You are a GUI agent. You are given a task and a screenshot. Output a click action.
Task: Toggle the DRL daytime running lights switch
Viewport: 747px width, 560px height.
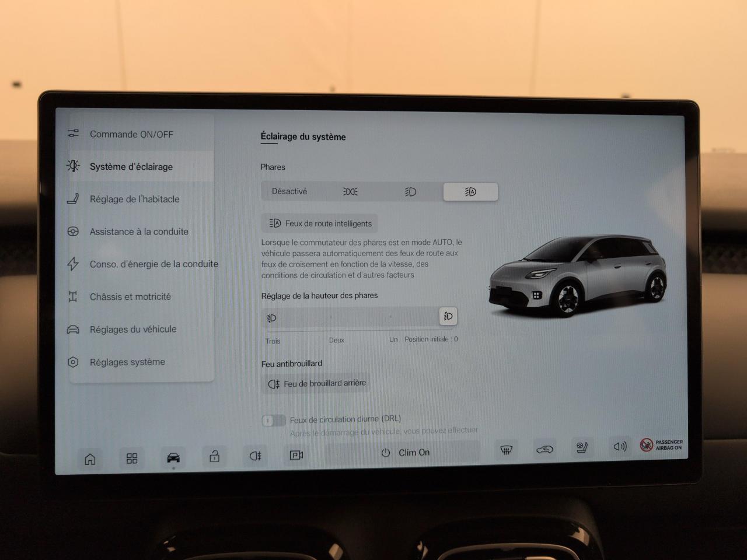click(x=273, y=420)
